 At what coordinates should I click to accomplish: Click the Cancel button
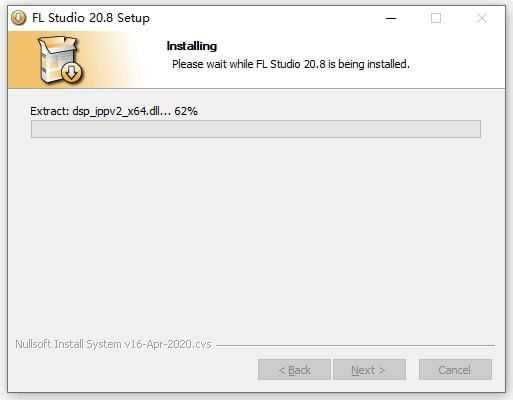tap(455, 370)
